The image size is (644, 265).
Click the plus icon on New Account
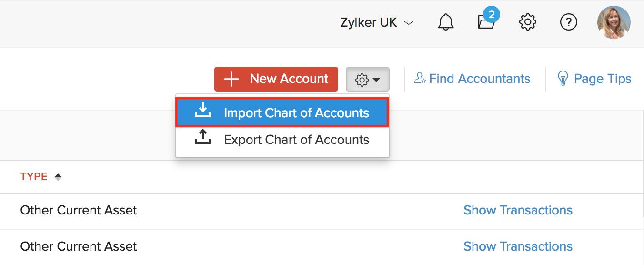point(231,79)
